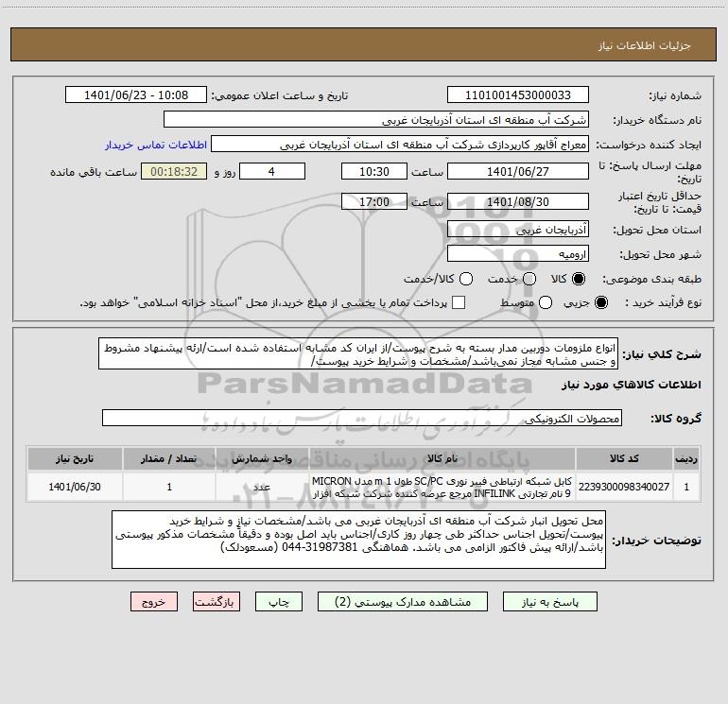Click the announcement date field 1401/06/23 - 10:08

tap(136, 95)
